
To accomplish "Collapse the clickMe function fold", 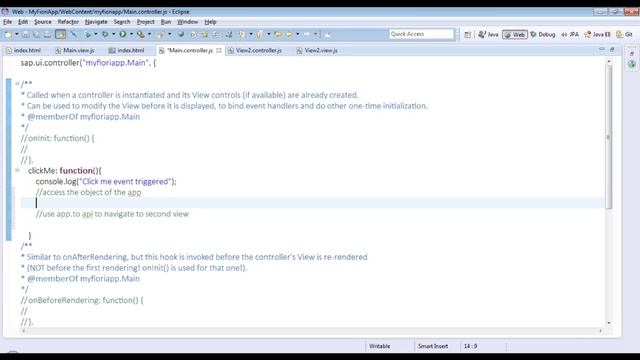I will click(x=17, y=170).
